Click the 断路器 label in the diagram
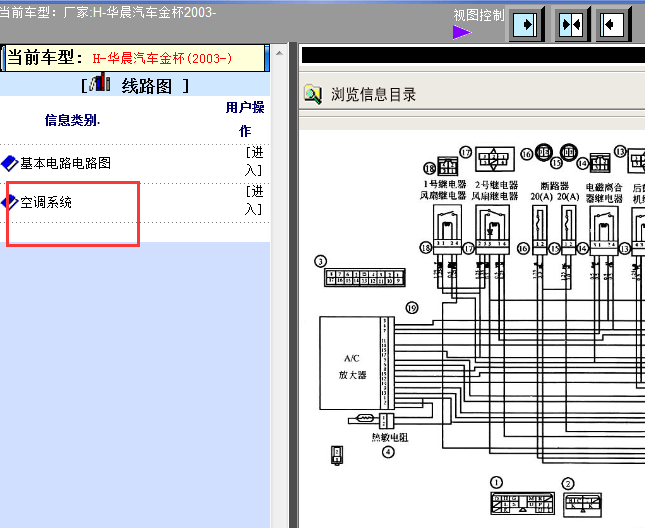 click(555, 186)
